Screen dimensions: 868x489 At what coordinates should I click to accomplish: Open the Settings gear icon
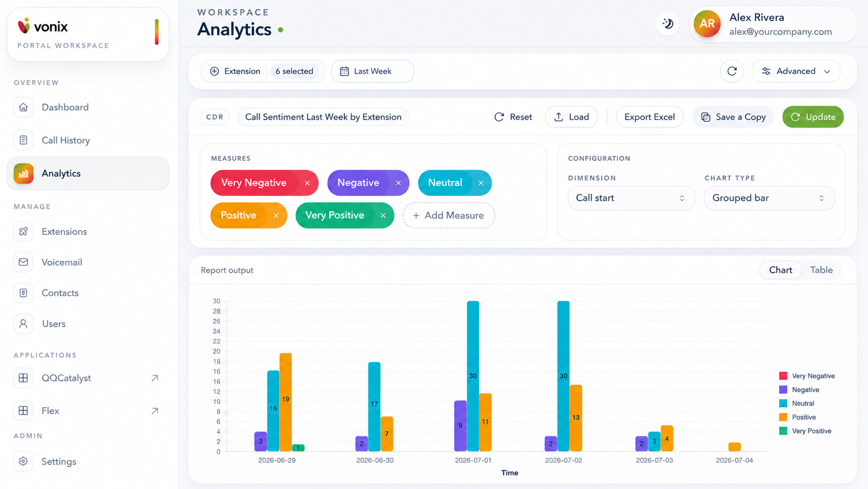pos(23,461)
